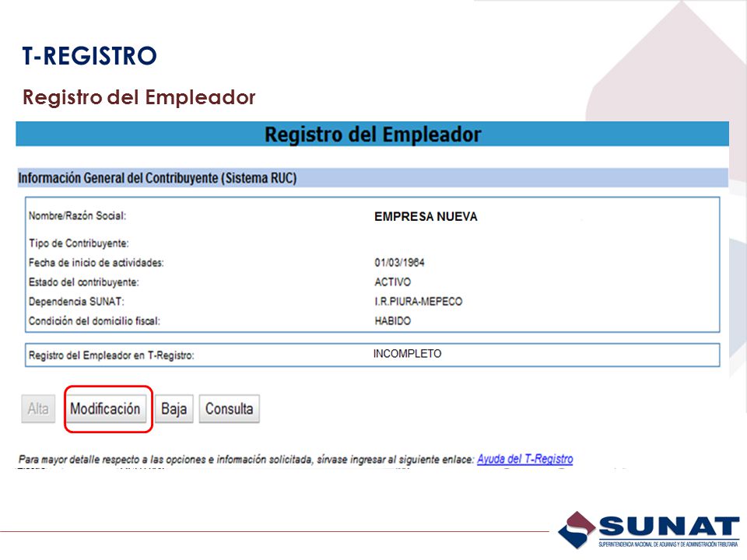Select the Tipo de Contribuyente label
747x560 pixels.
[x=79, y=243]
